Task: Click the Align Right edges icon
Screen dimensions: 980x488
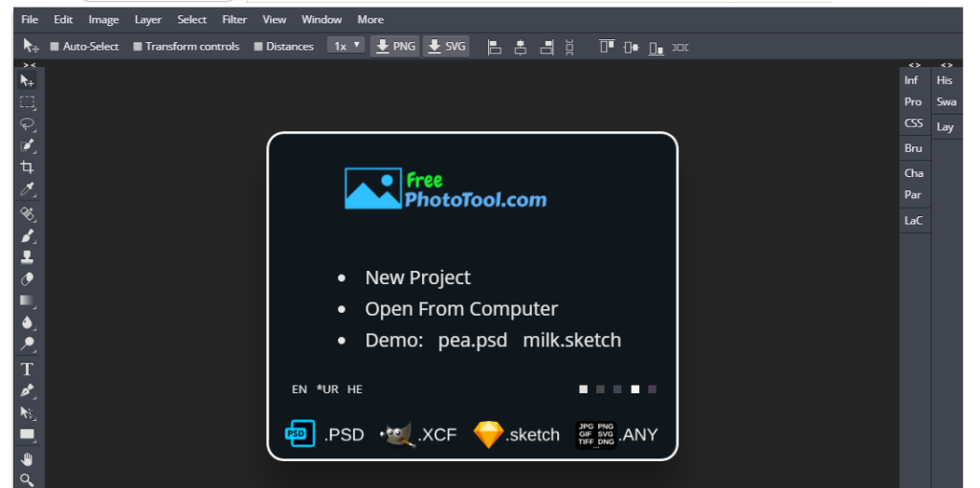Action: coord(546,47)
